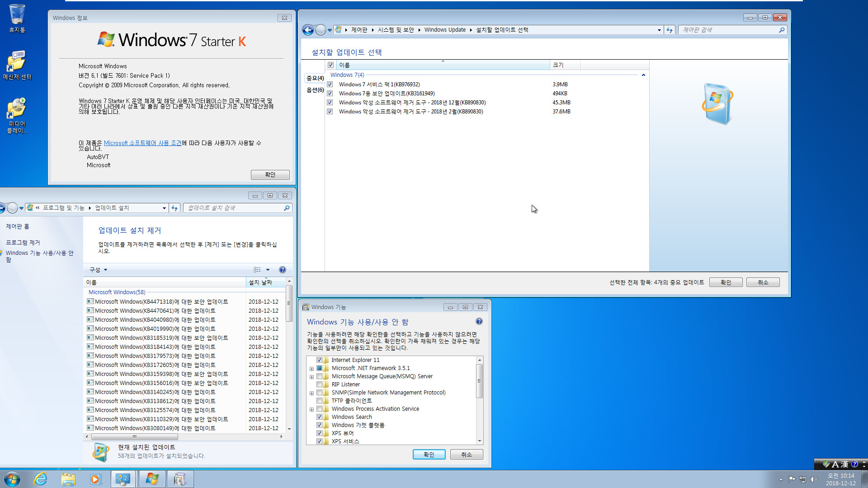This screenshot has height=488, width=868.
Task: Click the Action Center flag tray icon
Action: pos(792,479)
